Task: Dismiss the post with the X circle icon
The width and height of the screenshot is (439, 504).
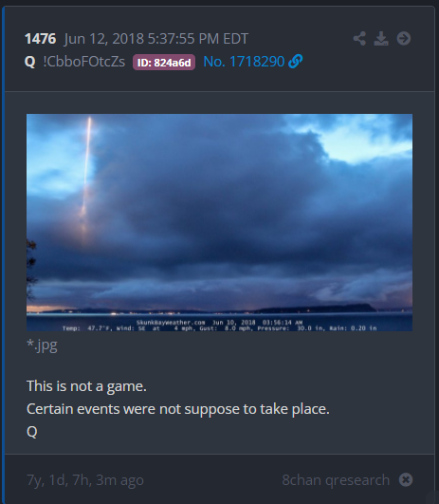Action: [x=406, y=479]
